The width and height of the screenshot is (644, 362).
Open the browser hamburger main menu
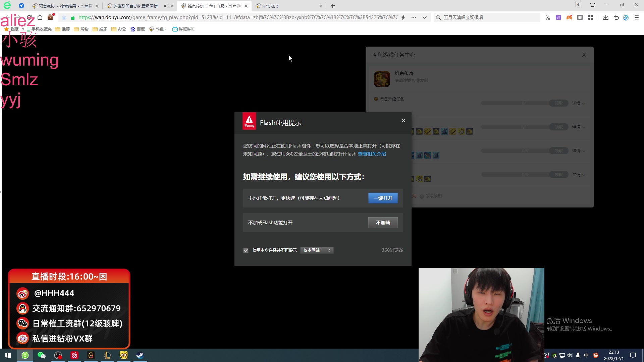[x=637, y=17]
